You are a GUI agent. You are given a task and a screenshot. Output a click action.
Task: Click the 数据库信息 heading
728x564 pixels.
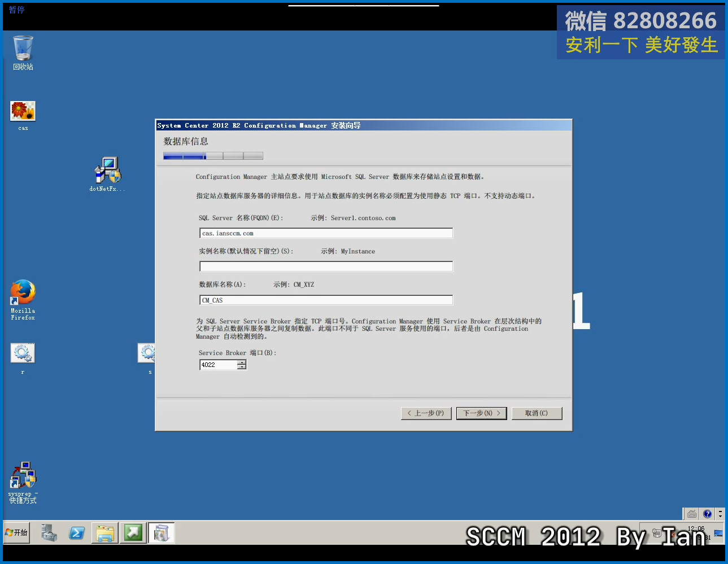pos(186,141)
